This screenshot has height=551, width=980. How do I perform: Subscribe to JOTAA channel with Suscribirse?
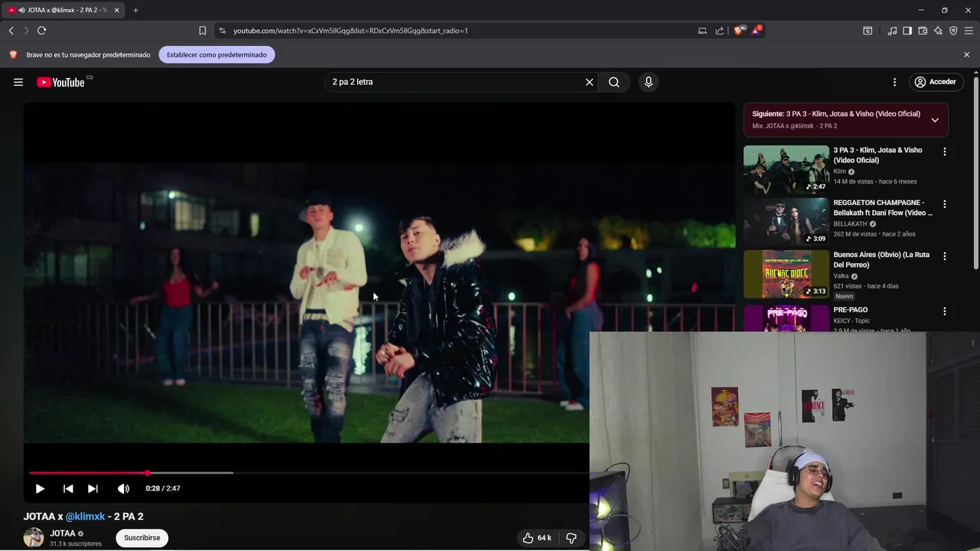pos(142,538)
